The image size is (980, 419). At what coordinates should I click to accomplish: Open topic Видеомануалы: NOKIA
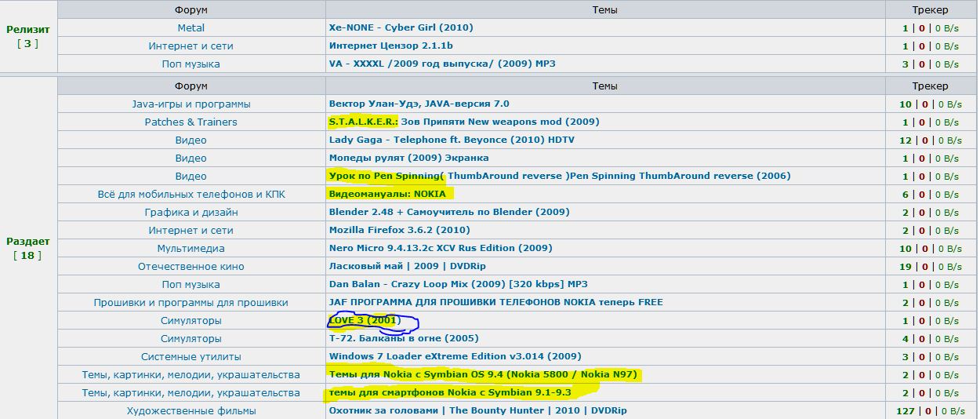(387, 194)
